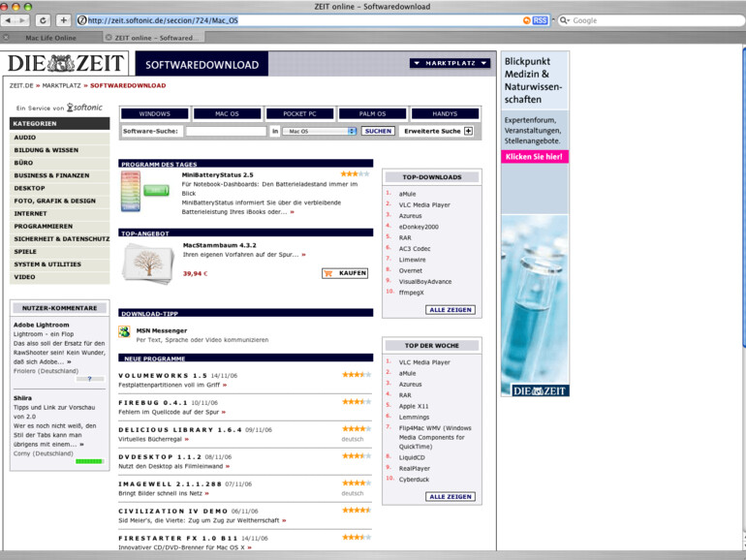The width and height of the screenshot is (746, 560).
Task: Click the Google search magnifier icon
Action: (x=564, y=20)
